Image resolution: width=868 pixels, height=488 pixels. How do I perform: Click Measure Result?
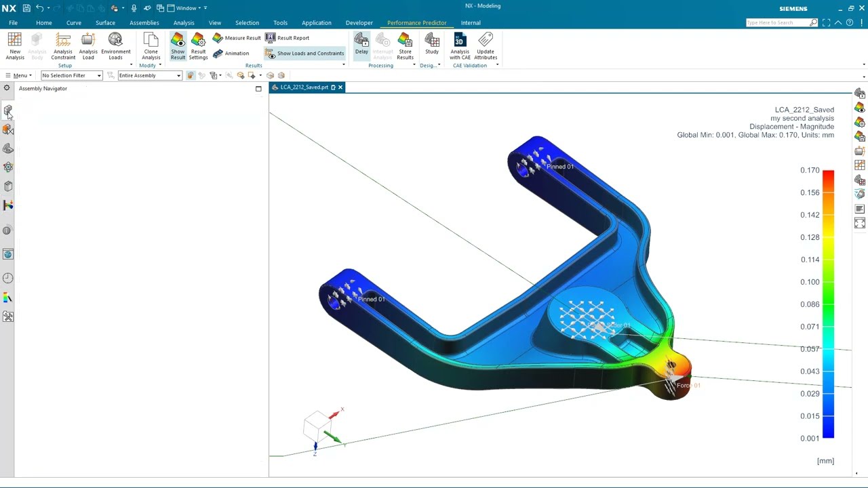click(x=237, y=38)
